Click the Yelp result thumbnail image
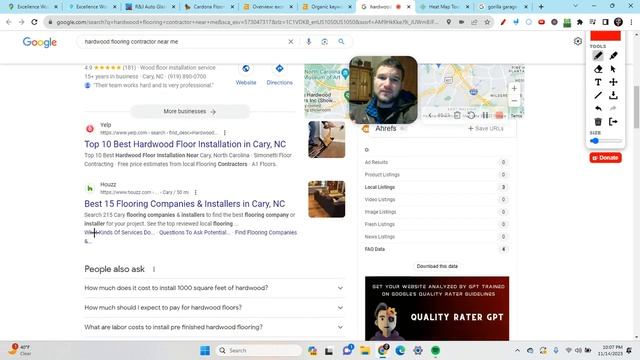The image size is (640, 360). click(x=327, y=140)
